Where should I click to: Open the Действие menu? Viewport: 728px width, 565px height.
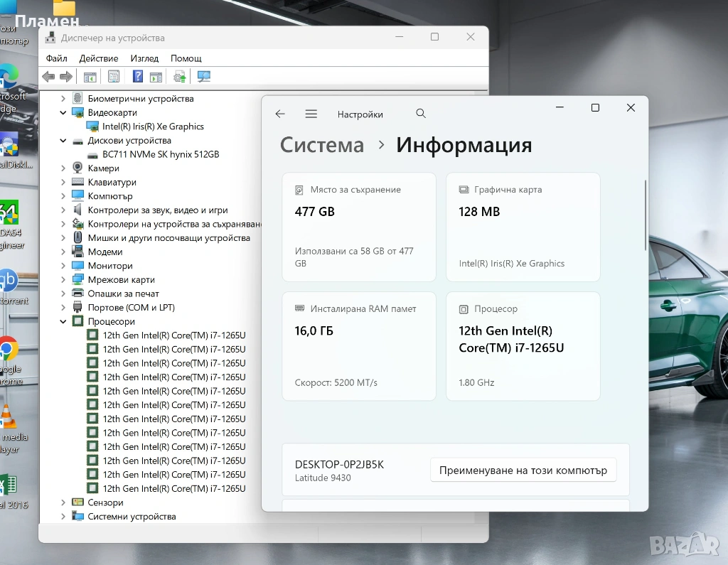(99, 58)
